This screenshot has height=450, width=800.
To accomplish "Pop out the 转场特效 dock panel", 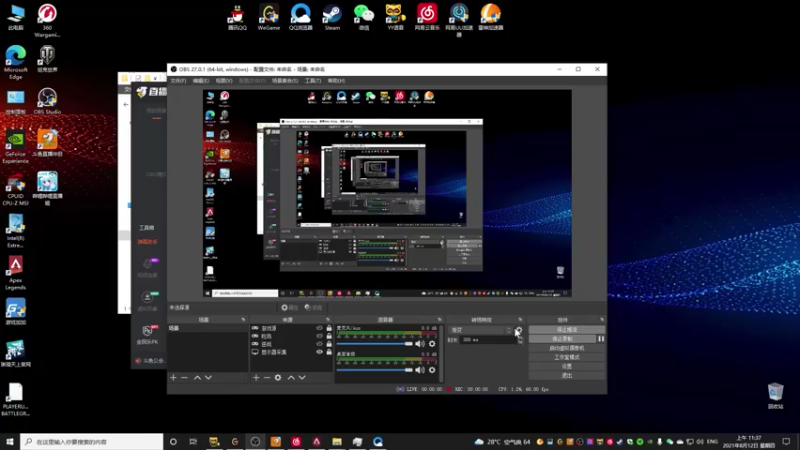I will [520, 319].
